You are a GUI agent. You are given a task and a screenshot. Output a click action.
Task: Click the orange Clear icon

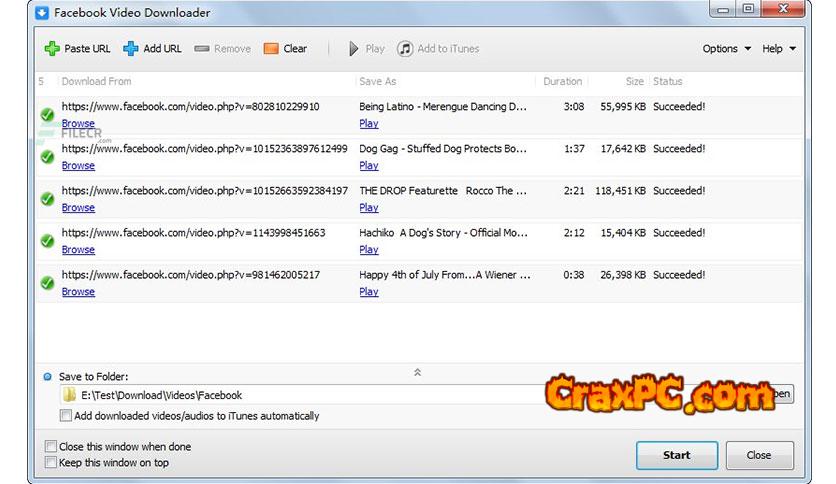(271, 49)
